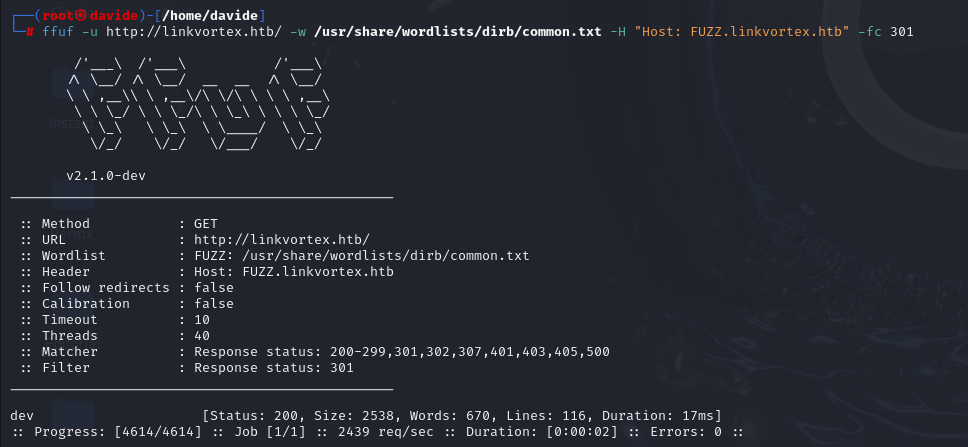The height and width of the screenshot is (447, 968).
Task: Click the ffuf ASCII art logo
Action: pyautogui.click(x=199, y=104)
